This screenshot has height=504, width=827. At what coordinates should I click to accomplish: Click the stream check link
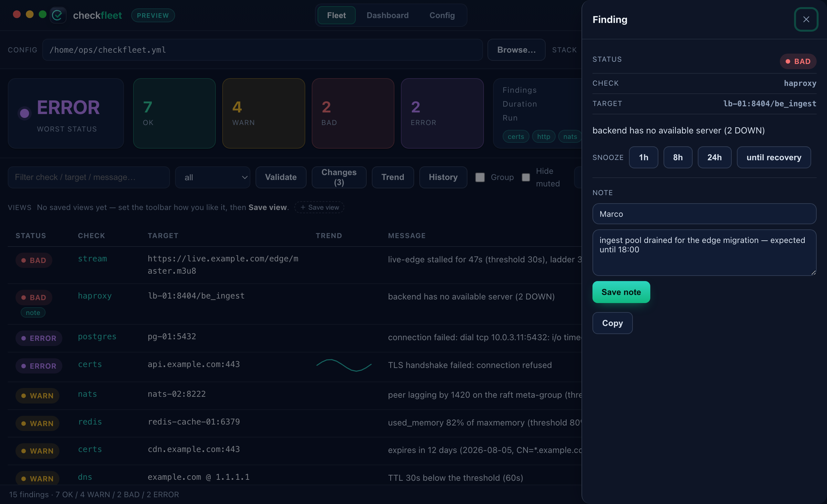coord(92,258)
